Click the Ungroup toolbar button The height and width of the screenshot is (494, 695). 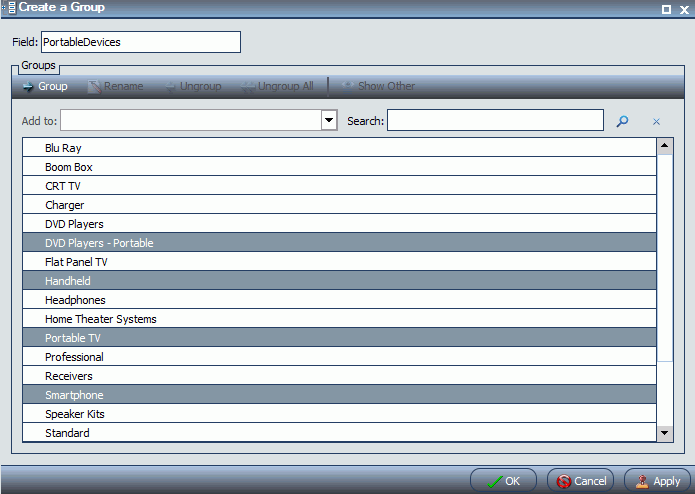coord(193,86)
